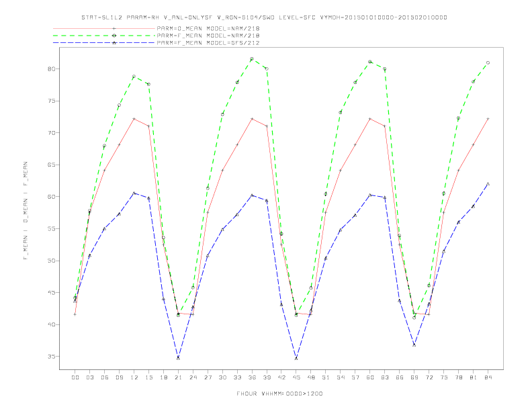
Task: Click x-axis tick label 57
Action: point(355,377)
